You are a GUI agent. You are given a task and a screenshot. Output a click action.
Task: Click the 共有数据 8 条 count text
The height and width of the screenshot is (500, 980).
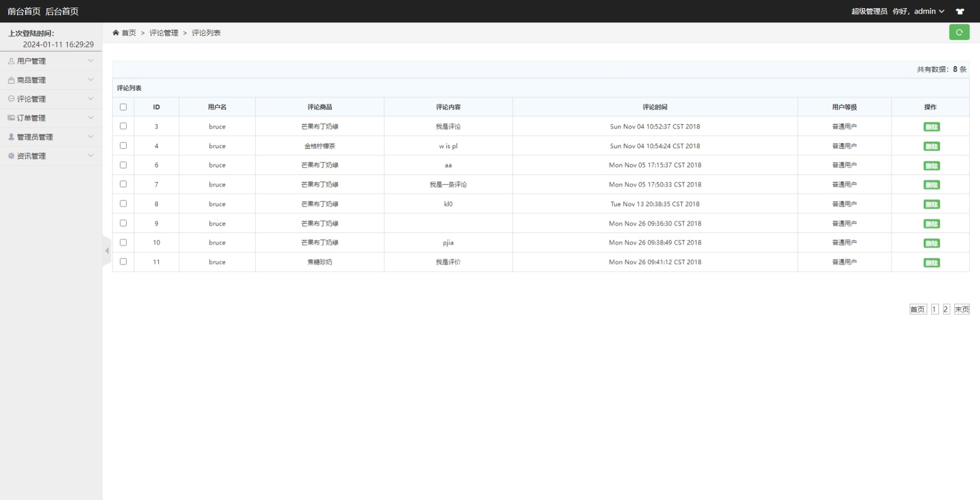click(942, 69)
